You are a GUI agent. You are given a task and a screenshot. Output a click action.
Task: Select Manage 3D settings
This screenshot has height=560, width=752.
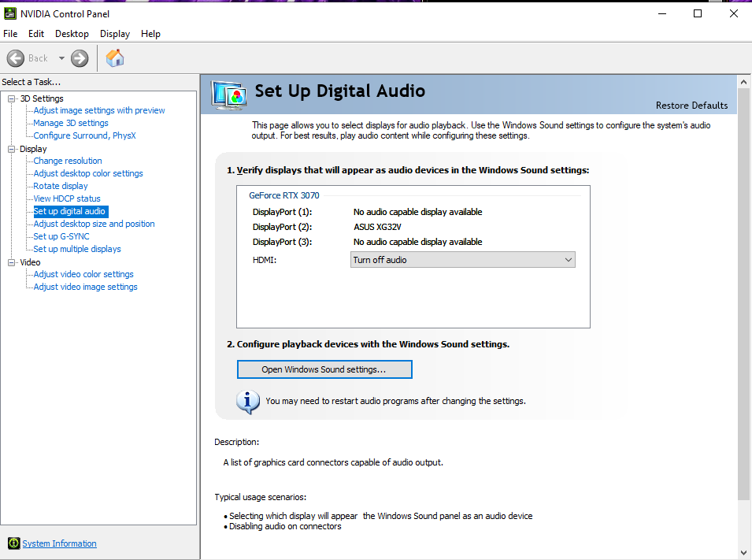tap(71, 123)
